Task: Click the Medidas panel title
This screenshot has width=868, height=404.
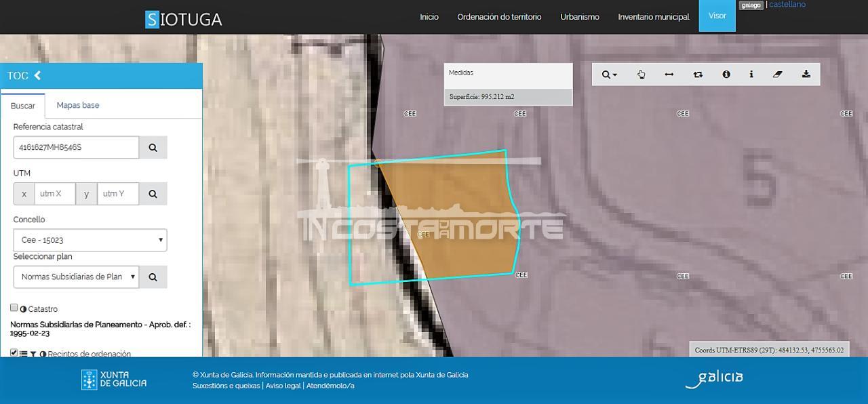Action: pyautogui.click(x=461, y=73)
